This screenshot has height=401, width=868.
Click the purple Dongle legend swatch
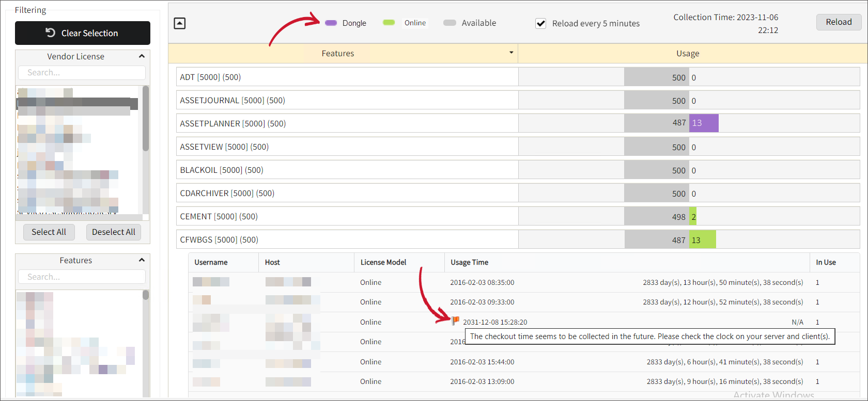tap(331, 23)
